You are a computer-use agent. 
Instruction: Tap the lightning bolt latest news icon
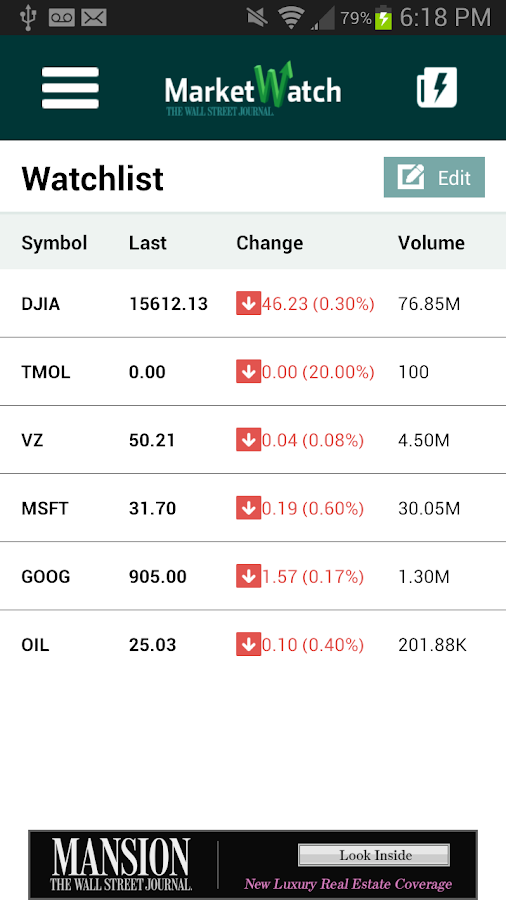click(437, 87)
